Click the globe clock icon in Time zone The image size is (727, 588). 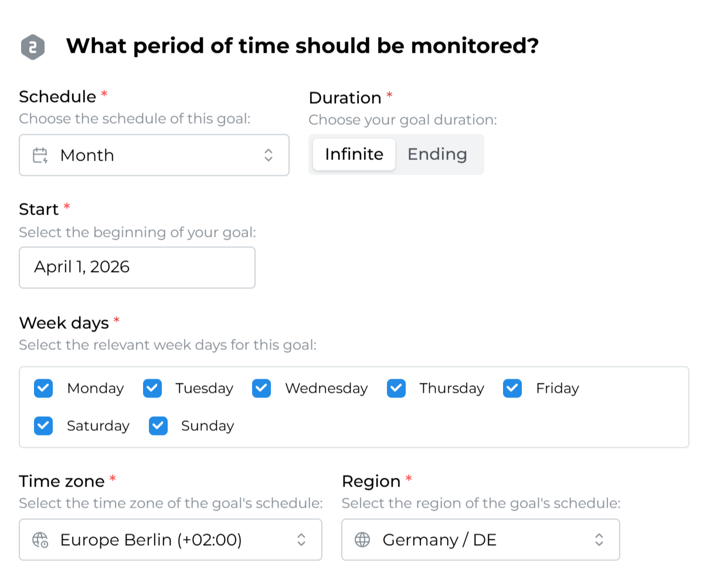tap(40, 540)
